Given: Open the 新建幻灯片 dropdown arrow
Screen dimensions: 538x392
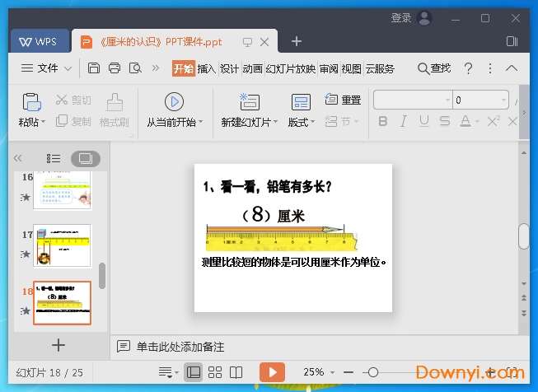Looking at the screenshot, I should coord(275,122).
